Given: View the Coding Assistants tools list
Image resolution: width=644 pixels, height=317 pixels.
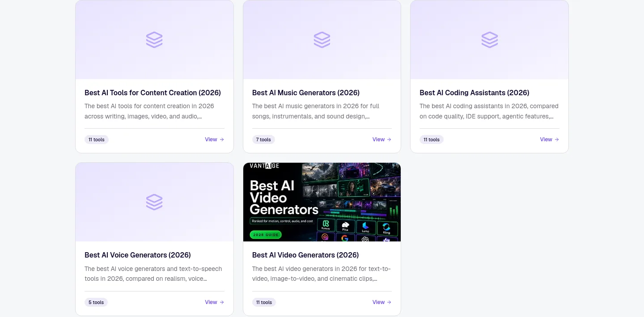Looking at the screenshot, I should (550, 139).
